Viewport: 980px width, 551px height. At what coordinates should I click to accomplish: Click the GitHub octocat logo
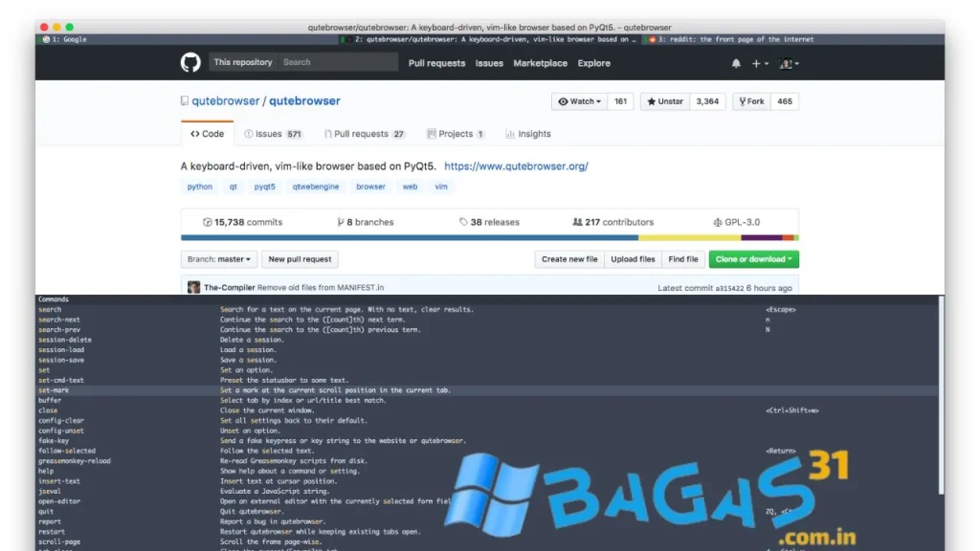pyautogui.click(x=190, y=63)
